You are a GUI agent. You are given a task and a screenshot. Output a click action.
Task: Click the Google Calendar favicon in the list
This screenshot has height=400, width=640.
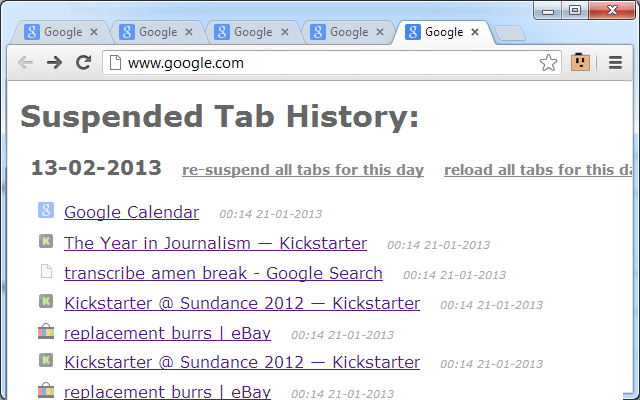tap(46, 211)
